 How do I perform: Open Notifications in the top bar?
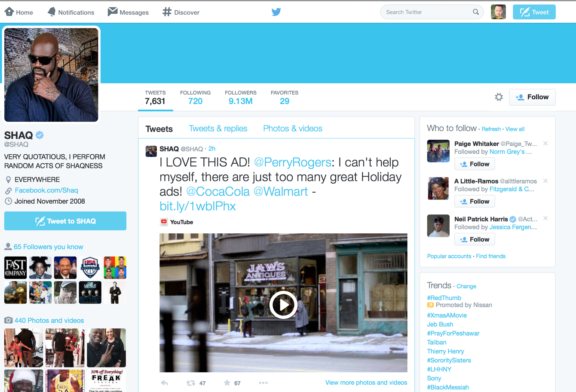pyautogui.click(x=70, y=12)
